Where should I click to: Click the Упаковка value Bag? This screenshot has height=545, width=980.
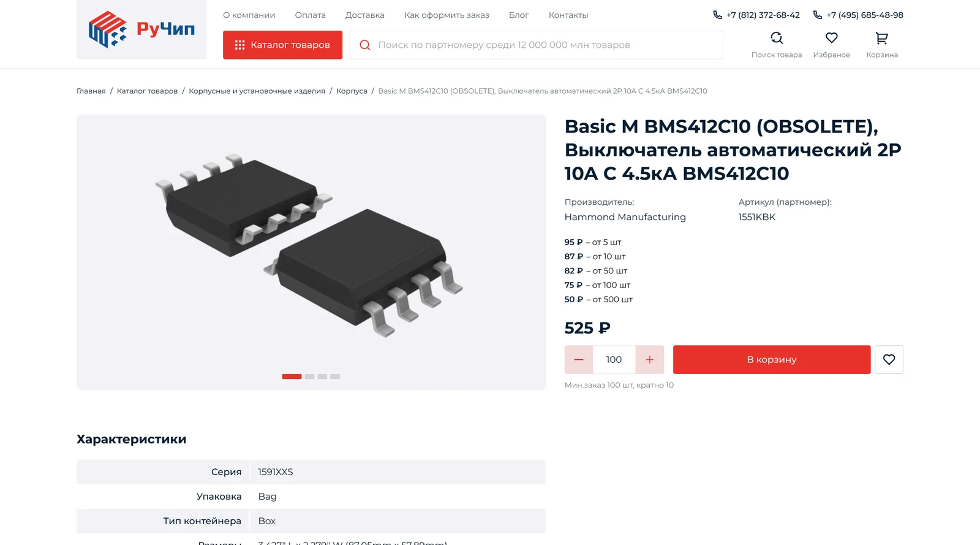[x=268, y=497]
